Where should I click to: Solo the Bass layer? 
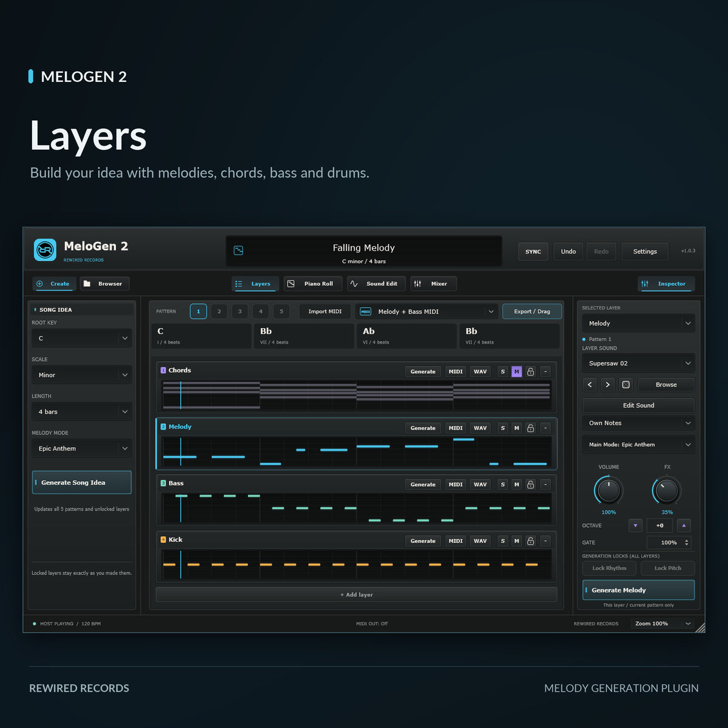coord(502,484)
